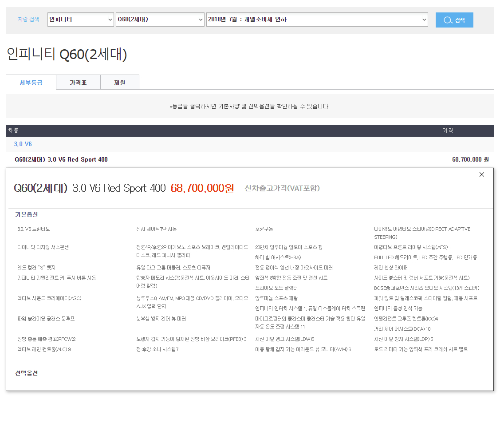Screen dimensions: 504x439
Task: Click the 3.0 V6 engine group link
Action: point(23,144)
